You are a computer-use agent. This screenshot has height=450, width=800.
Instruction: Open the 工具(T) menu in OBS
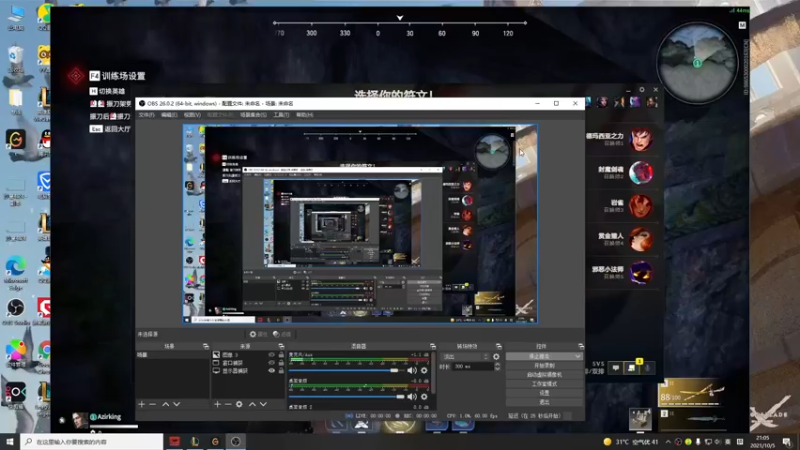click(281, 115)
